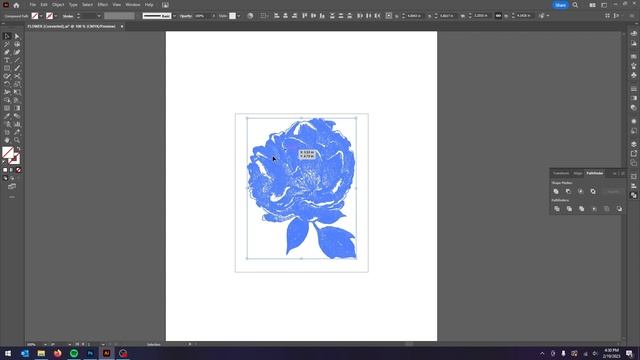Select the Pen tool

(x=7, y=52)
